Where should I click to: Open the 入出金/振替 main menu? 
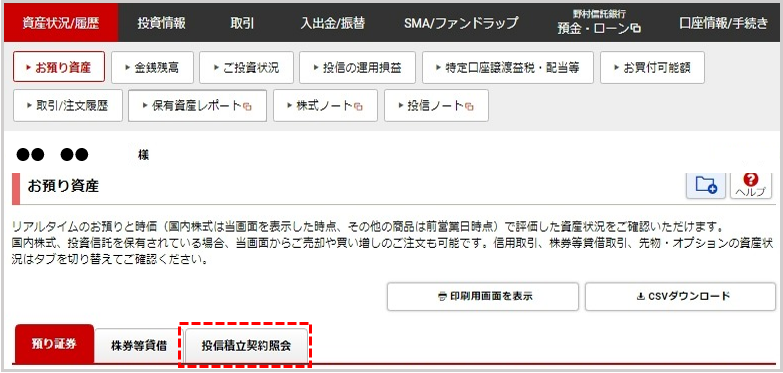coord(332,23)
